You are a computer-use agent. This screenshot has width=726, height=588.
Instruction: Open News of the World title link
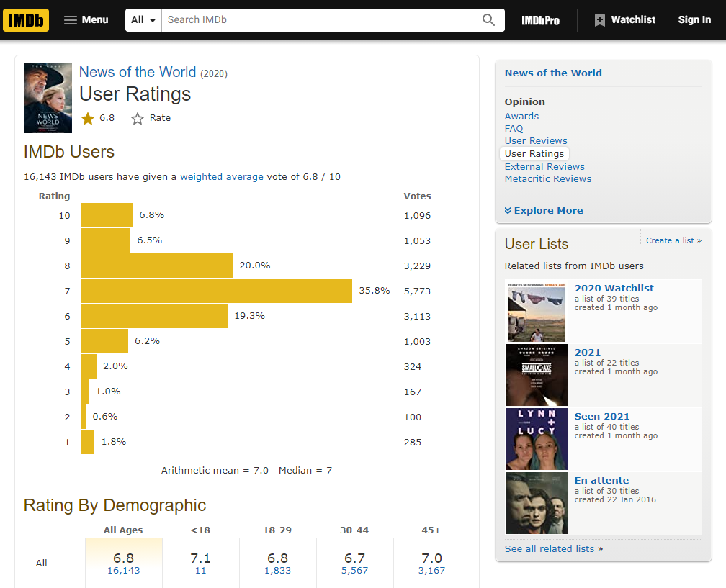point(138,72)
